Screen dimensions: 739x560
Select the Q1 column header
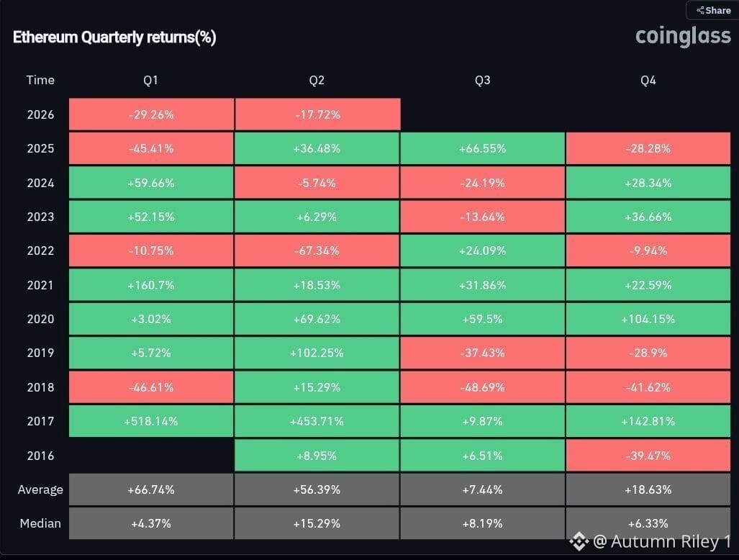(151, 80)
